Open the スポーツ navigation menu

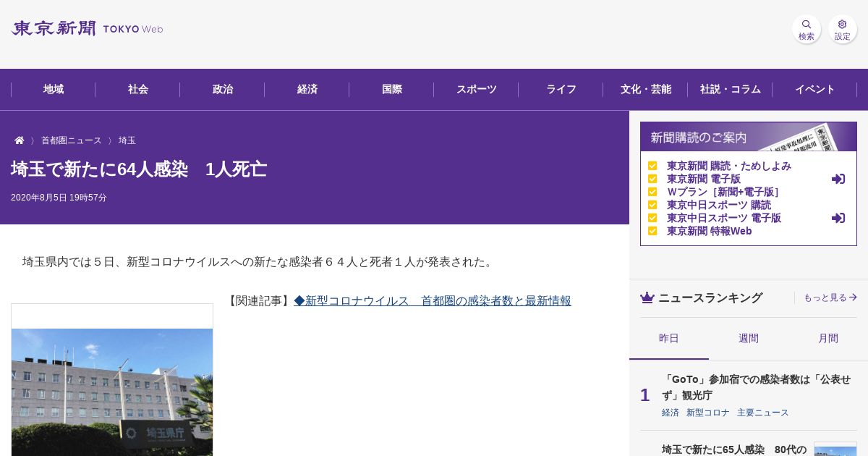(477, 89)
